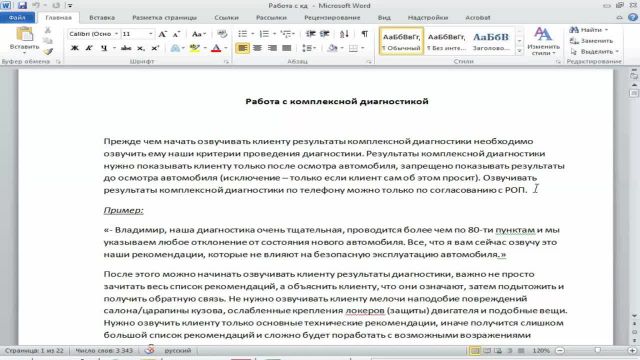Switch to Ссылки tab

pyautogui.click(x=226, y=18)
